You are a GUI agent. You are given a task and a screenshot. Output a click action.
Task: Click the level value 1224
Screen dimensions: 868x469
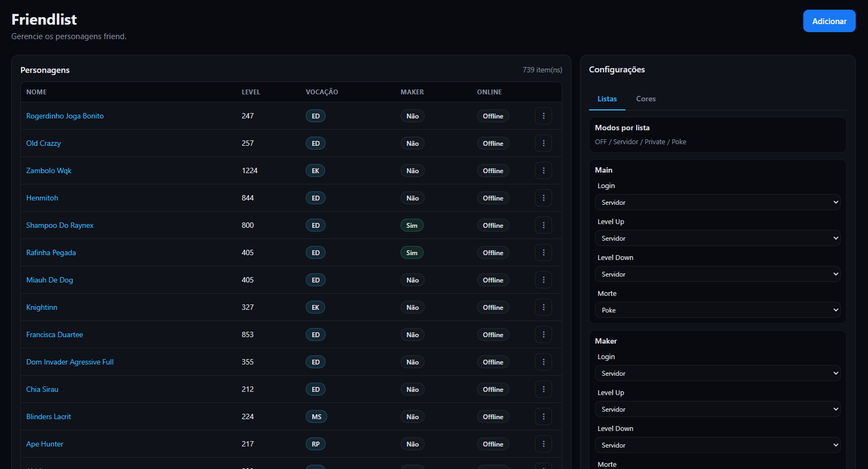[x=250, y=170]
